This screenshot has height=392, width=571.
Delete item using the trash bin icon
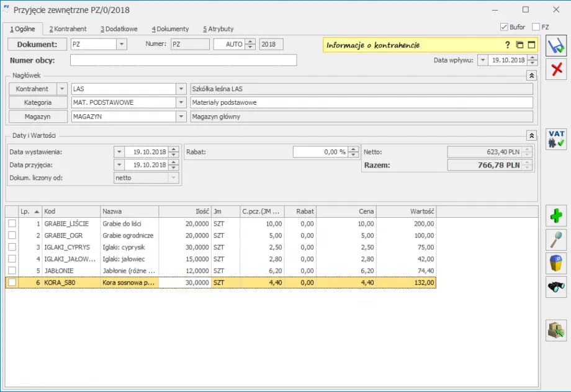555,263
